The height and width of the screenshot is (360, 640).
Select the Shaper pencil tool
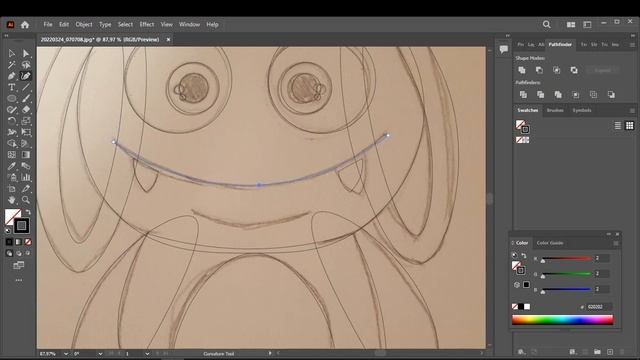coord(11,110)
